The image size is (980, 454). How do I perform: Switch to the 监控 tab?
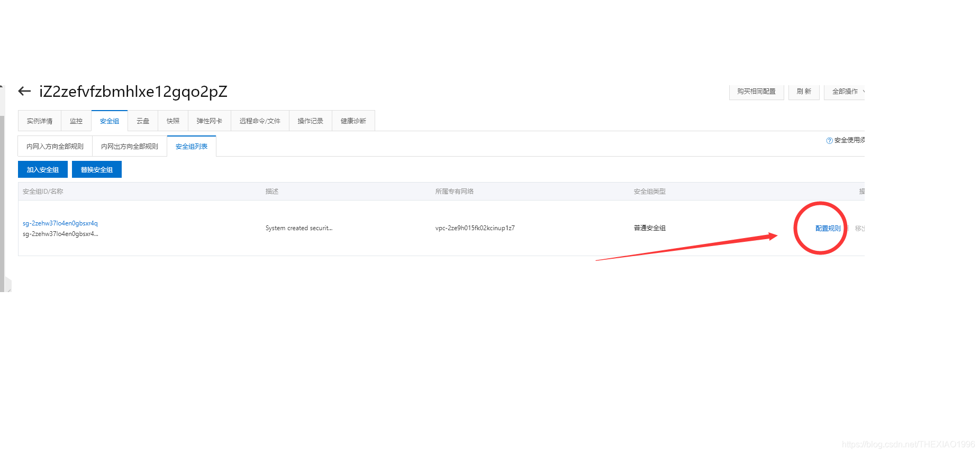(76, 121)
